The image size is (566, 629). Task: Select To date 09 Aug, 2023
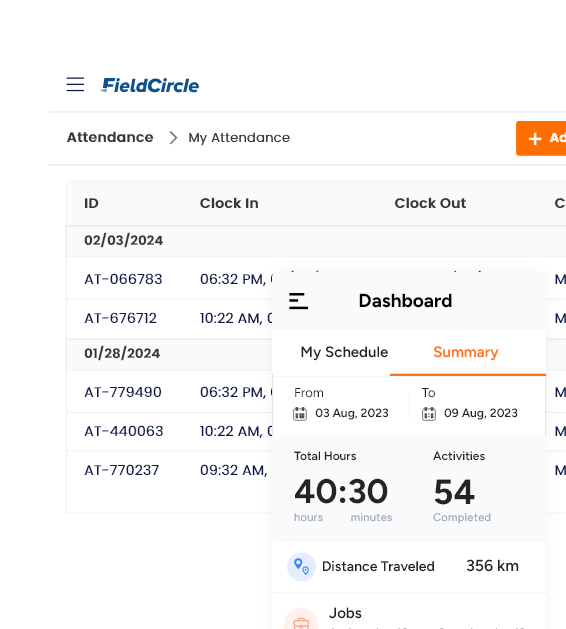tap(481, 413)
